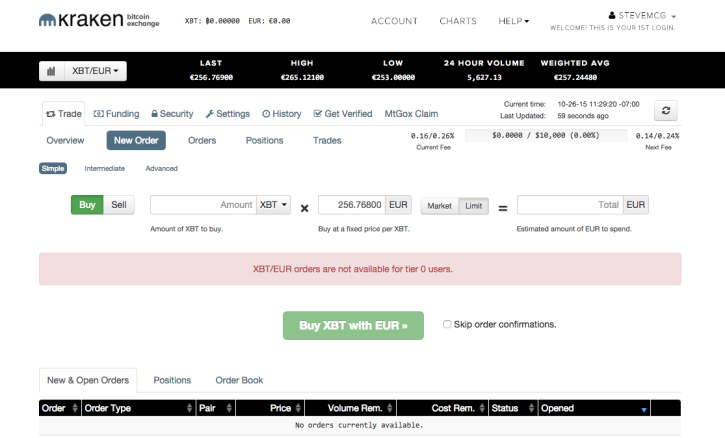This screenshot has width=725, height=438.
Task: Go to Positions sub-tab beside Orders
Action: click(x=264, y=141)
